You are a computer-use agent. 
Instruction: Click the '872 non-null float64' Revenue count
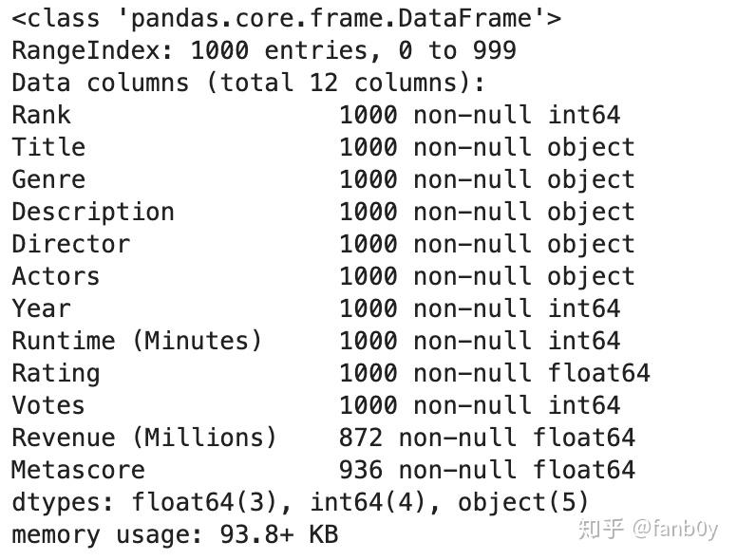pos(486,438)
